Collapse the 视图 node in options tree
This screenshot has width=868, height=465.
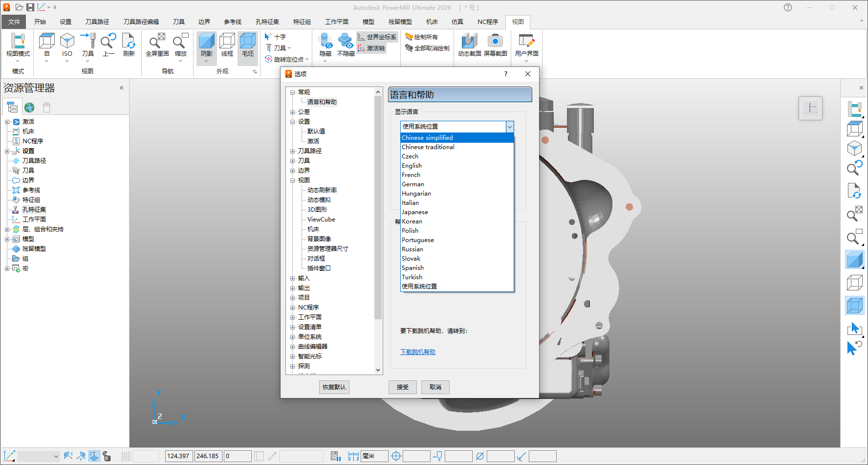[x=293, y=180]
